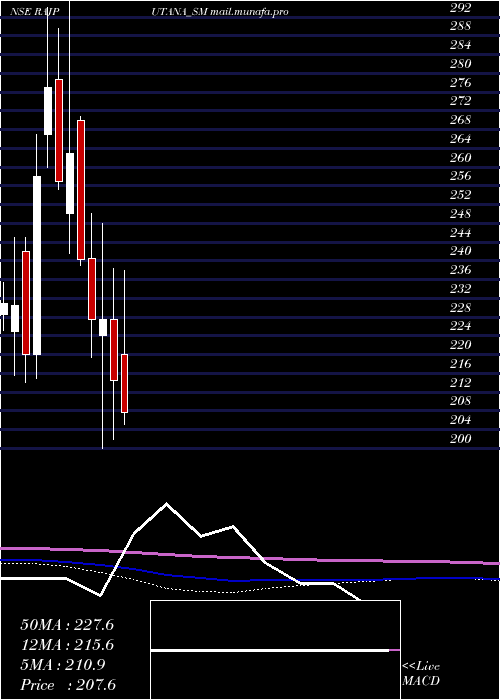Click the mail.munafa.pro title text
This screenshot has width=500, height=700.
249,12
